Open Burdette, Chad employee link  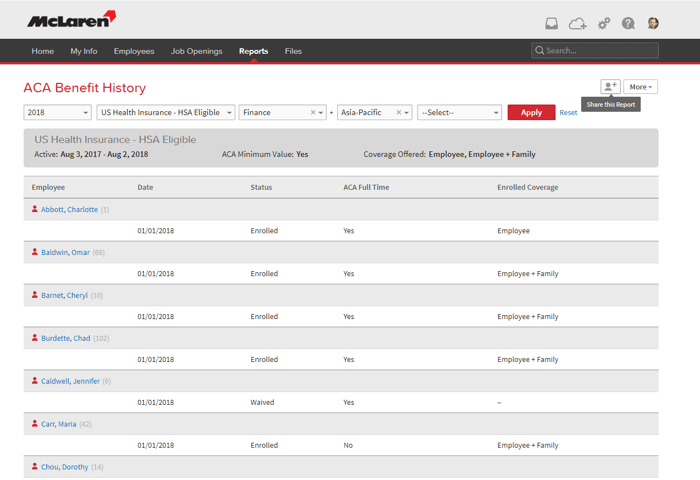point(66,338)
